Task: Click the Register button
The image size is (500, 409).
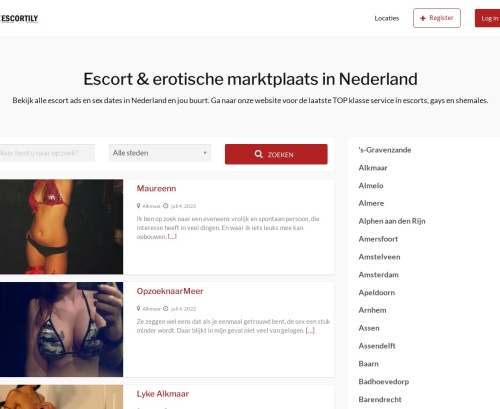Action: (437, 18)
